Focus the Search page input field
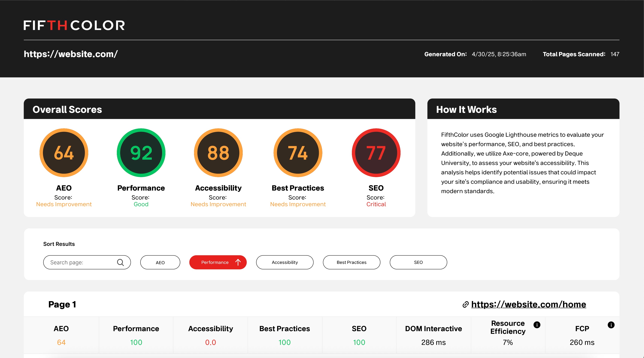This screenshot has height=358, width=644. tap(87, 262)
